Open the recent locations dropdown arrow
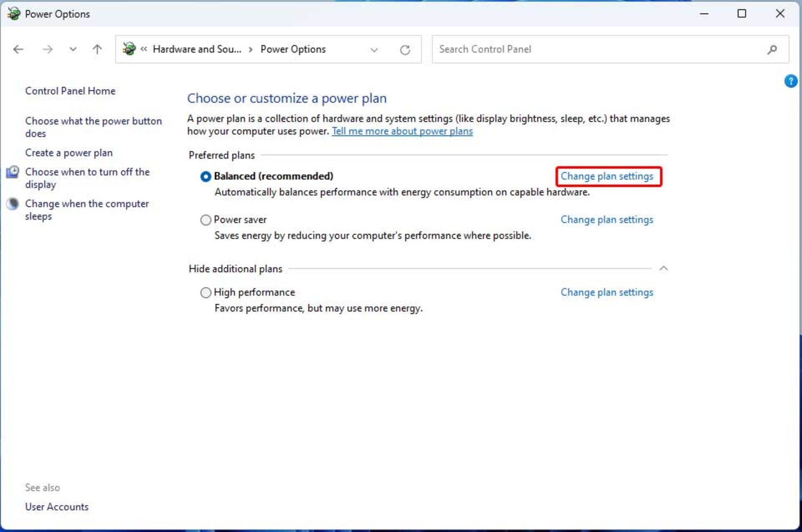Screen dimensions: 802x532 [73, 50]
